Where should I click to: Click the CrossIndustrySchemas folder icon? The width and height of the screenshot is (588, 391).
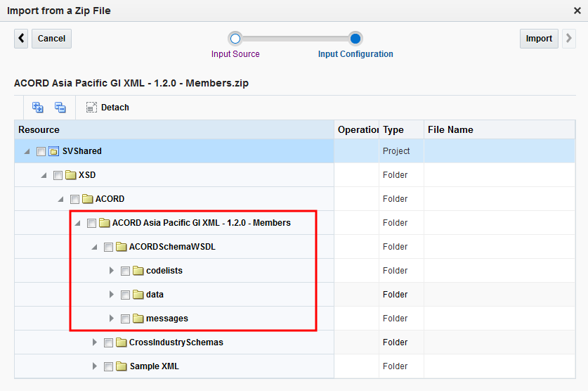coord(121,342)
